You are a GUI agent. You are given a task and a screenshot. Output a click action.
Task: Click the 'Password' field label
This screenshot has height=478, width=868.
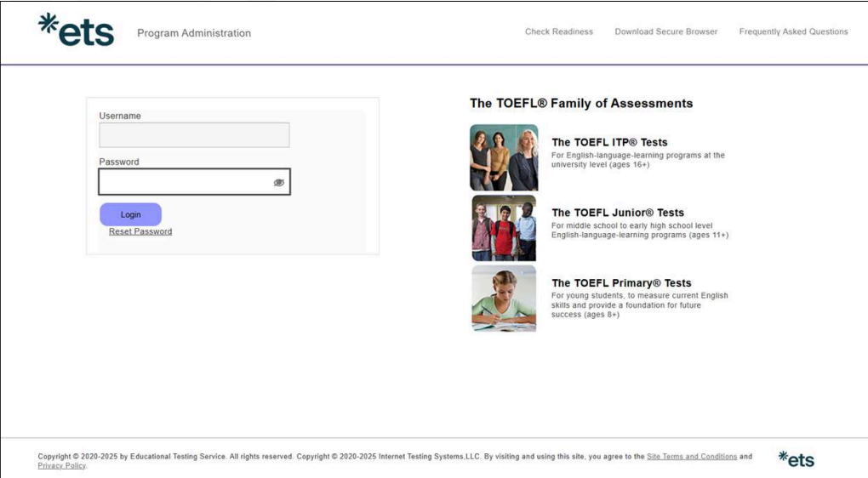click(x=119, y=162)
